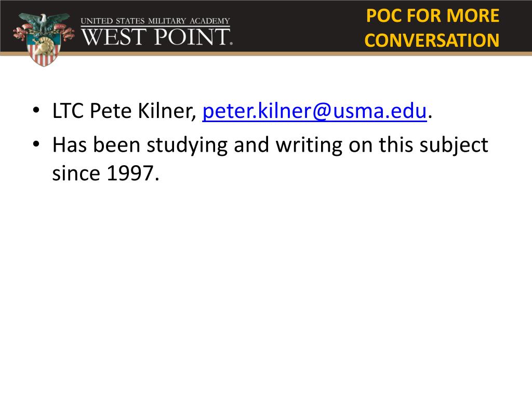This screenshot has width=532, height=399.
Task: Click the black header bar background
Action: pos(299,26)
